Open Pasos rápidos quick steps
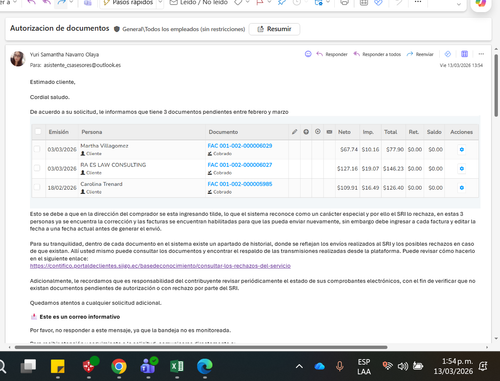Image resolution: width=500 pixels, height=381 pixels. click(x=128, y=3)
